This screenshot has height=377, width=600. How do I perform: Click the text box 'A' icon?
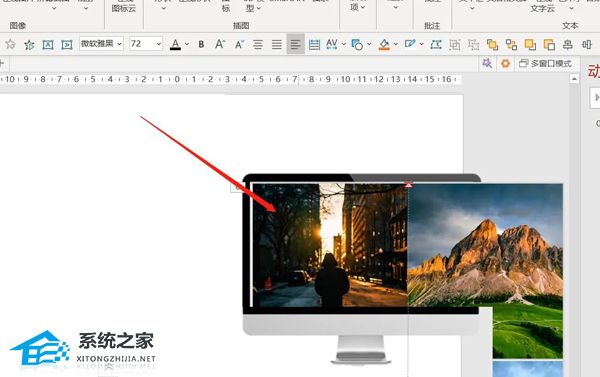click(48, 44)
